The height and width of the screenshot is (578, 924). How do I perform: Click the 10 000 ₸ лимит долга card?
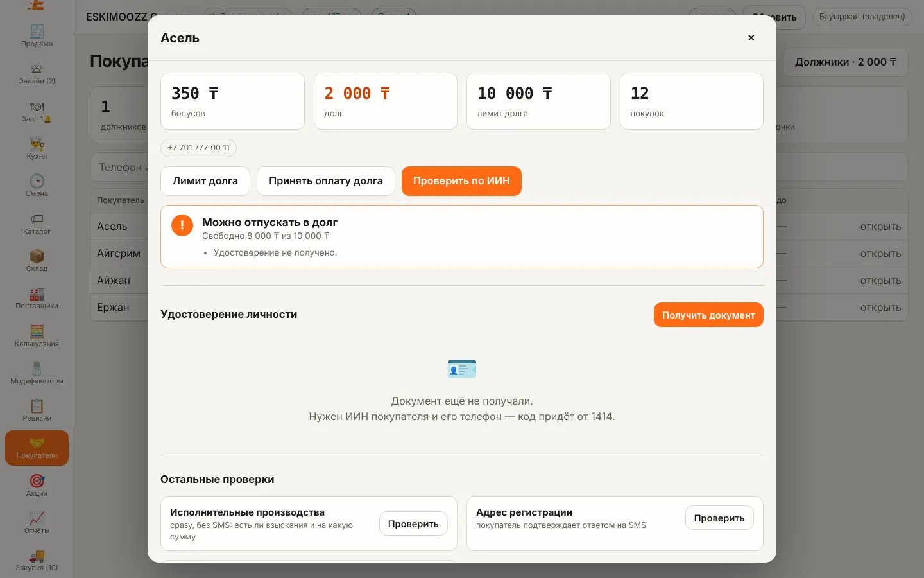pos(538,101)
